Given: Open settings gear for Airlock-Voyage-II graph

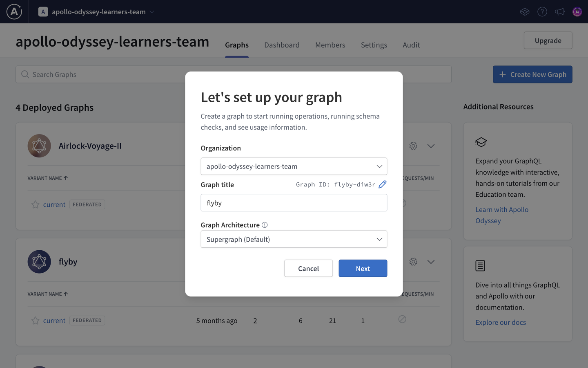Looking at the screenshot, I should click(413, 146).
